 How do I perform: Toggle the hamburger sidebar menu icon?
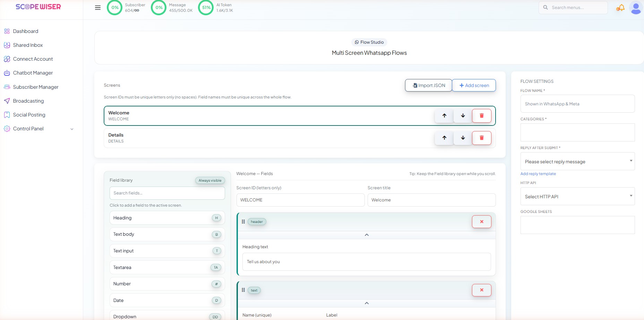pyautogui.click(x=98, y=8)
